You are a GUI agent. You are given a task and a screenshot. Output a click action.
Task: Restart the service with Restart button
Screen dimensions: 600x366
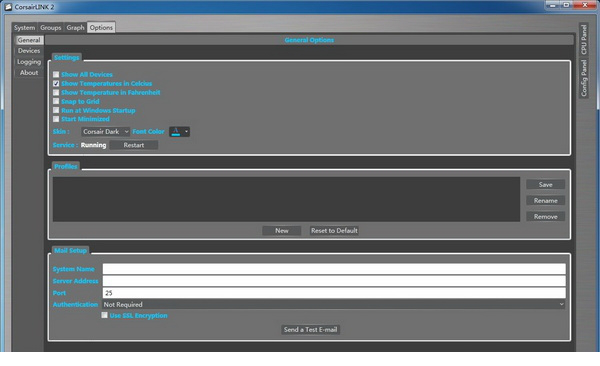[134, 145]
